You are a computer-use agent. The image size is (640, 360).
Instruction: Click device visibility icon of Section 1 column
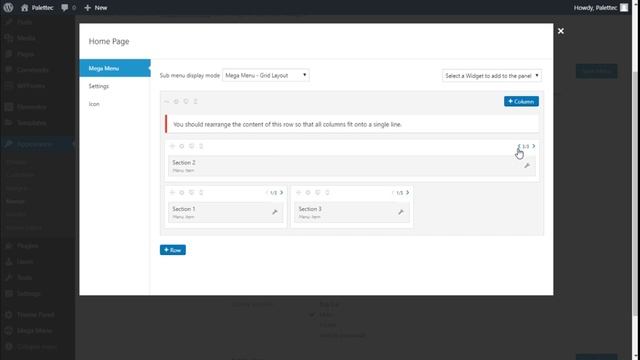tap(191, 193)
